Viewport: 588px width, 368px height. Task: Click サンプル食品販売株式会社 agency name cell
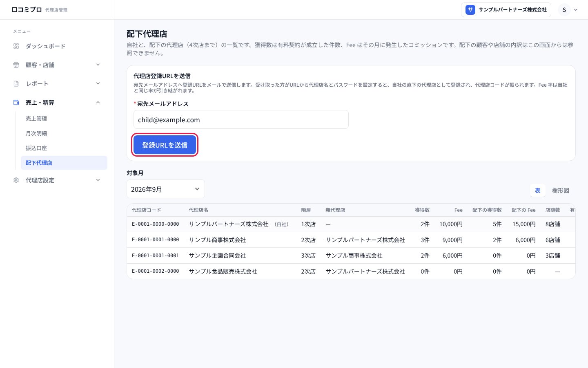pyautogui.click(x=223, y=272)
